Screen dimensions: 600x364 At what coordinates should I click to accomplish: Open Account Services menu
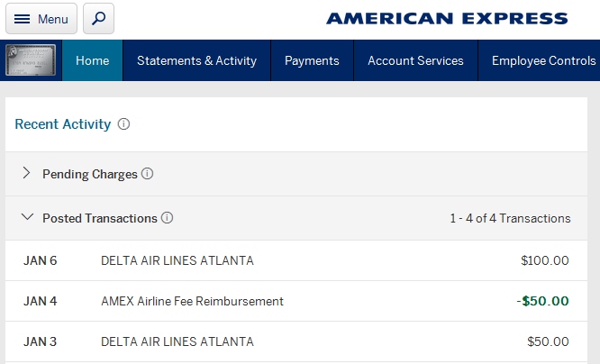click(415, 61)
